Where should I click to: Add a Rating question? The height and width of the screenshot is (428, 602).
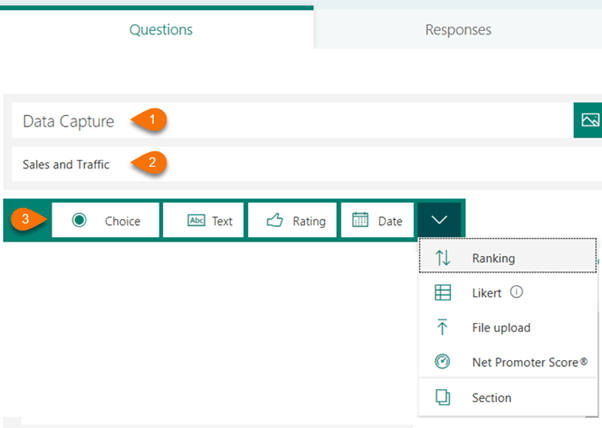(x=293, y=220)
